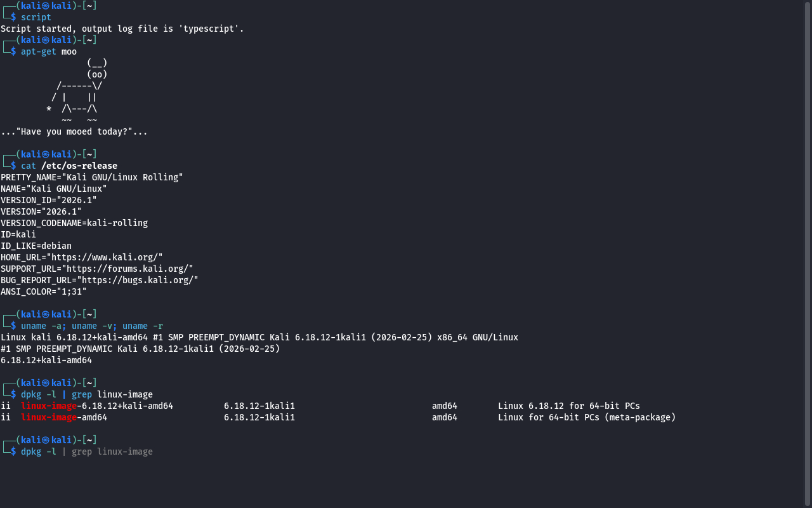The width and height of the screenshot is (812, 508).
Task: Click the linux-image-6.18.12+kali-amd64 package name
Action: tap(96, 406)
